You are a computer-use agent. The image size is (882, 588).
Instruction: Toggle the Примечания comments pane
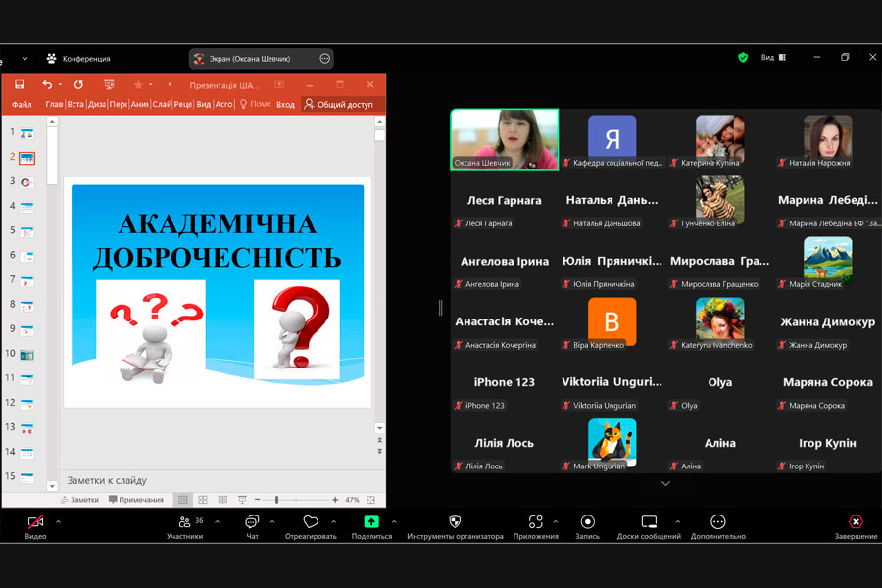pyautogui.click(x=136, y=500)
